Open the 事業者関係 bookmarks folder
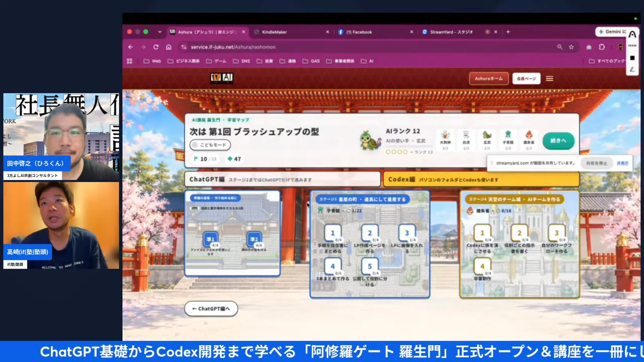 point(340,61)
